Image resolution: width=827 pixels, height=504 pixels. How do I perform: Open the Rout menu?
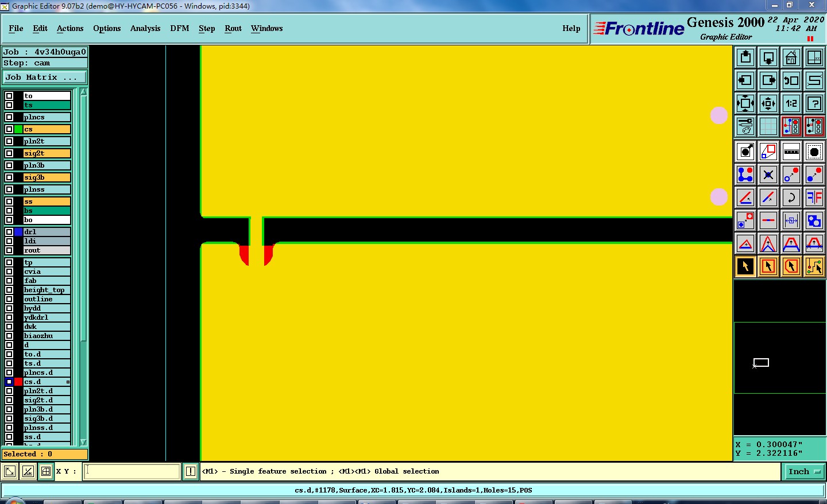tap(233, 28)
